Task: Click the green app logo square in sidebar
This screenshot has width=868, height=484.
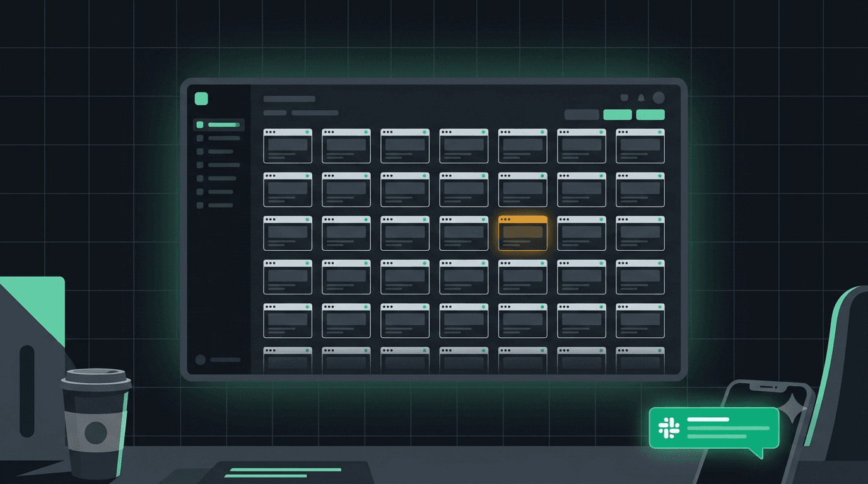Action: pyautogui.click(x=201, y=98)
